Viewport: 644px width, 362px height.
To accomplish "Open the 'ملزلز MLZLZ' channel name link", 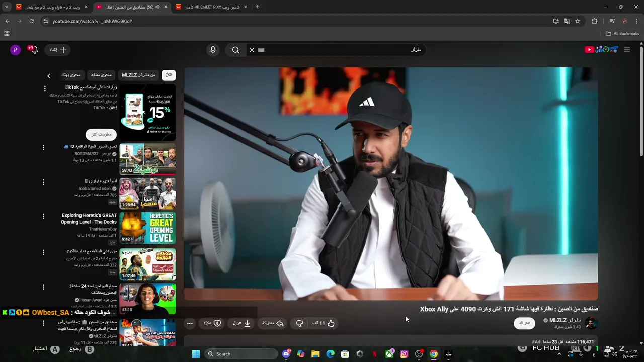I will pos(565,320).
